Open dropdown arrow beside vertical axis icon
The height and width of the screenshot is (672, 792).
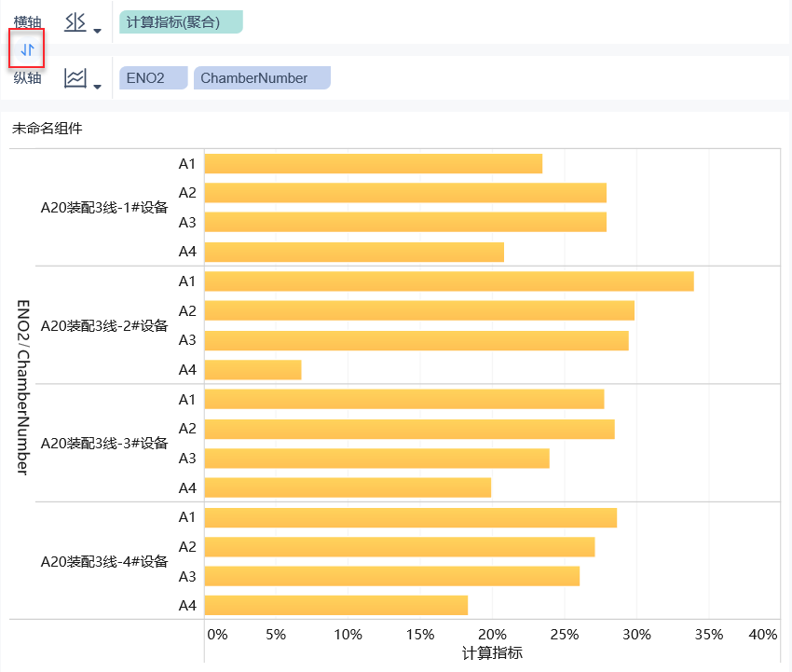click(x=97, y=87)
